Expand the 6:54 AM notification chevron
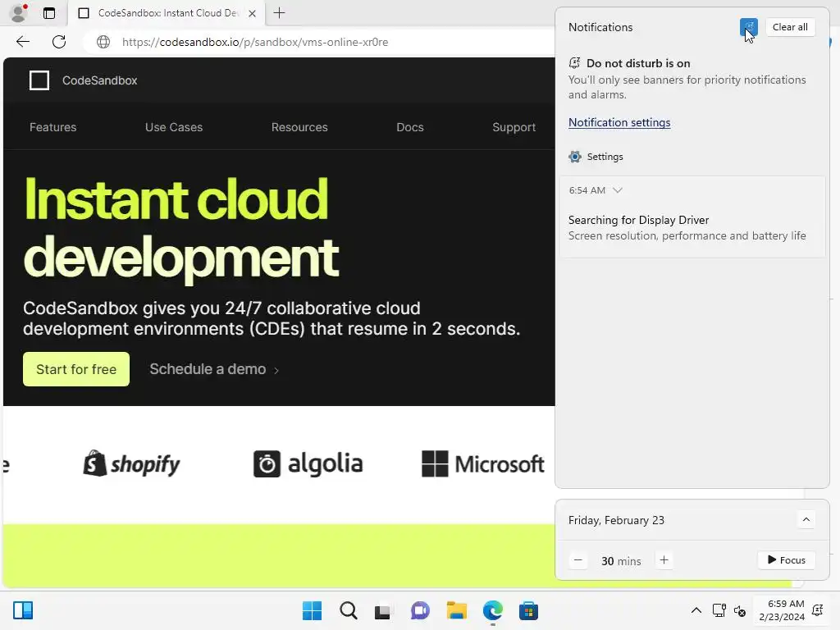The width and height of the screenshot is (840, 630). 617,190
